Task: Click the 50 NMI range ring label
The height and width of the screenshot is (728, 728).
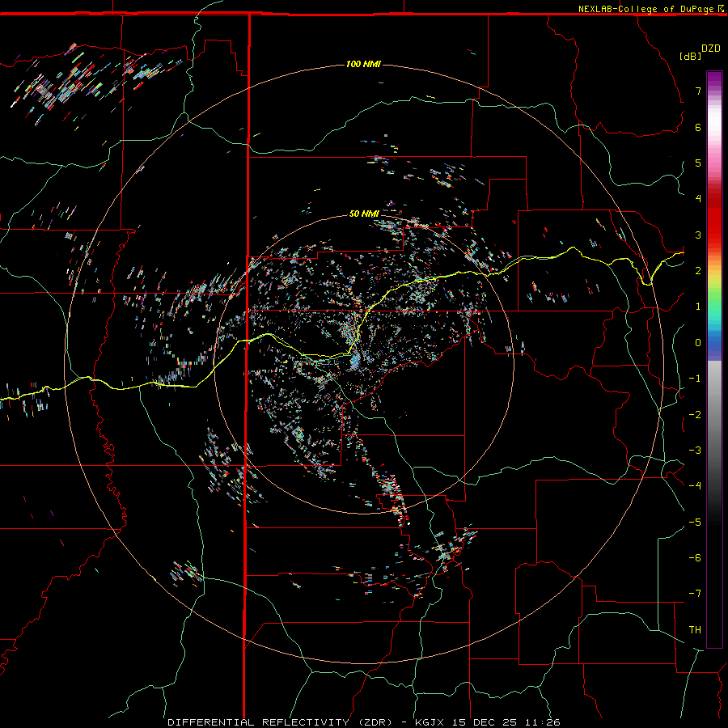Action: 364,214
